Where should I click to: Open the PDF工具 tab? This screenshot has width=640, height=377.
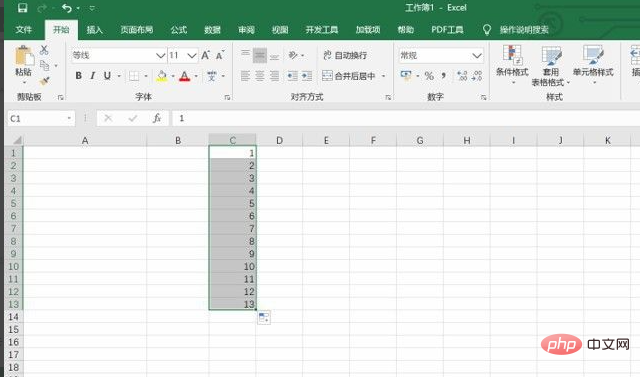(447, 29)
